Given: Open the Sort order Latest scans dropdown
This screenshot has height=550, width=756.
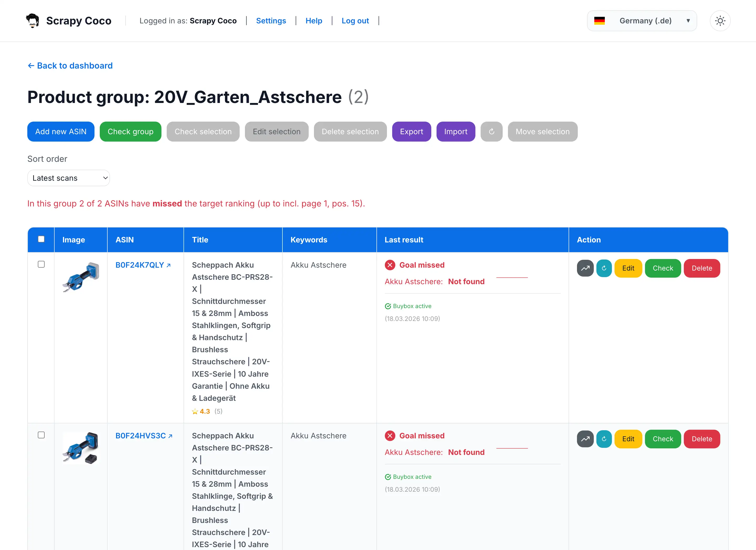Looking at the screenshot, I should pos(68,178).
